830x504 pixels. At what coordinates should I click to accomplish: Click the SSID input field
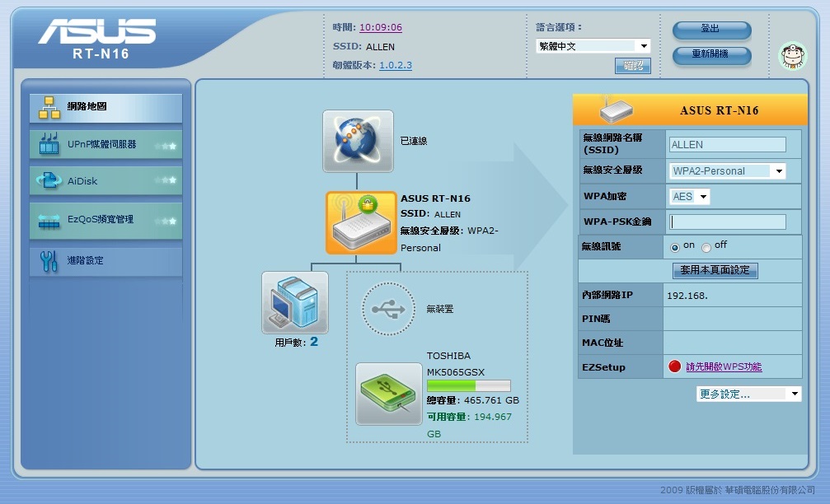[x=727, y=145]
